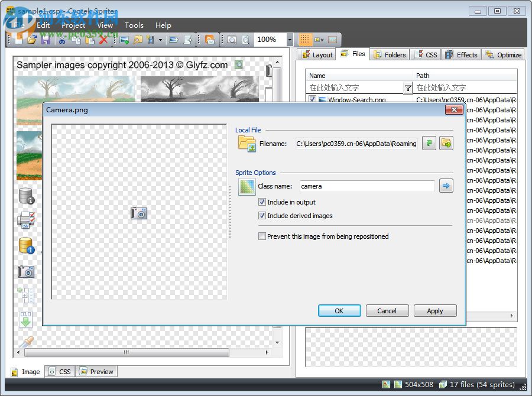Copy using the toolbar copy icon
532x396 pixels.
[x=76, y=40]
